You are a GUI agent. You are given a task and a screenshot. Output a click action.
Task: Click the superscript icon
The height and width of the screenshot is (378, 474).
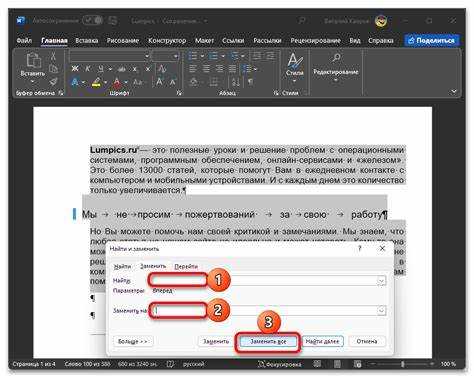[x=148, y=69]
